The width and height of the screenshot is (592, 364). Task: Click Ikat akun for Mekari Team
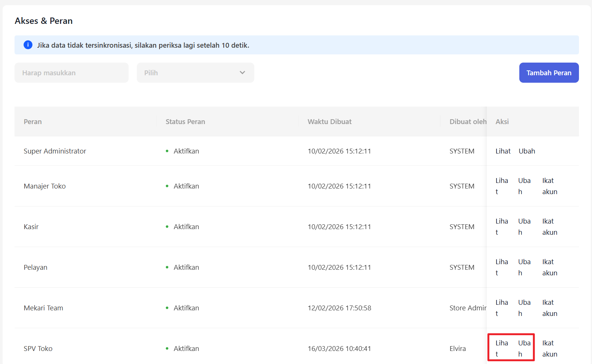pos(550,308)
